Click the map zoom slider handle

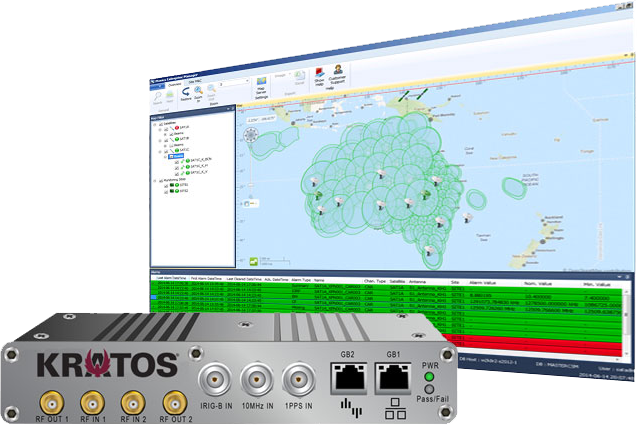(251, 185)
